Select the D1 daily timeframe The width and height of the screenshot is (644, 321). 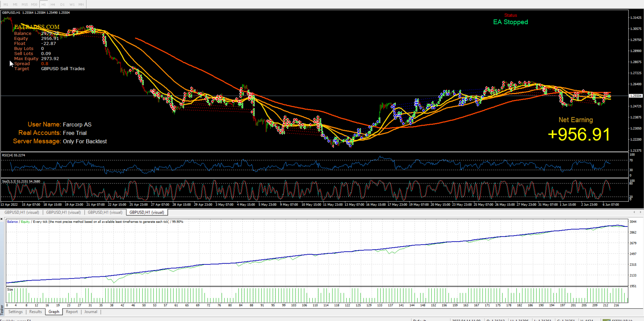63,4
